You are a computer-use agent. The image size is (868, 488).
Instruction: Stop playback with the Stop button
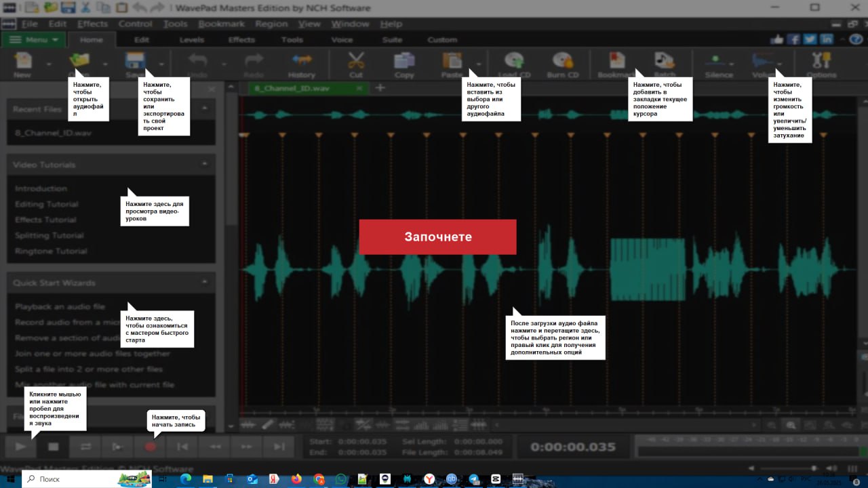point(54,447)
